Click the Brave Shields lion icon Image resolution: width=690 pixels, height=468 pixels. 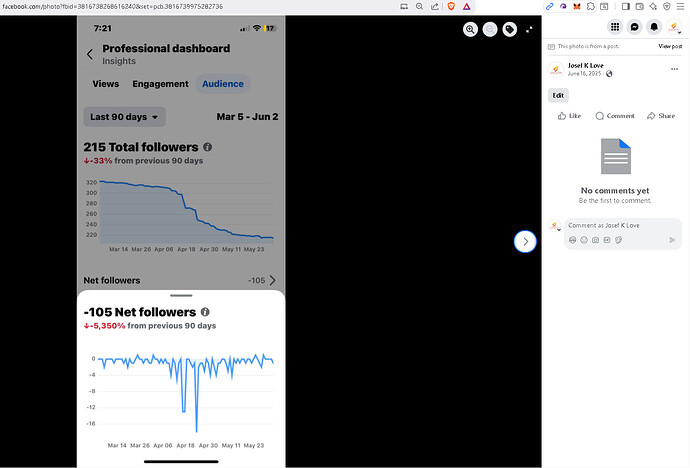coord(451,6)
